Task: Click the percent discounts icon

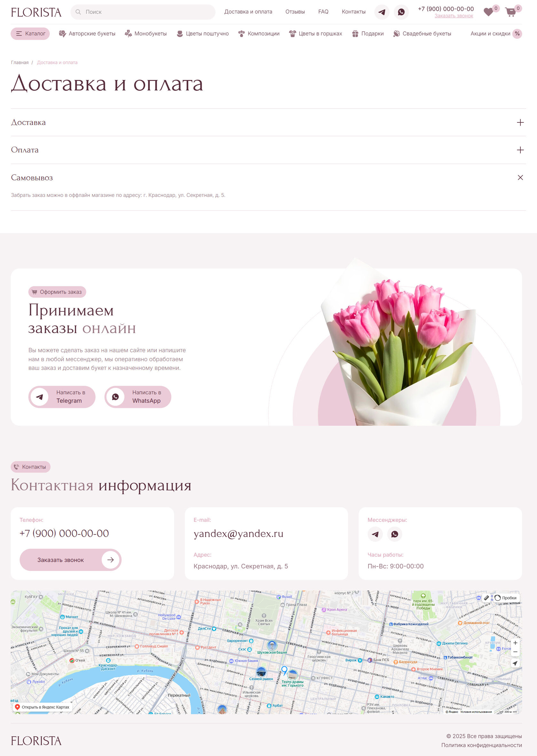Action: (x=517, y=34)
